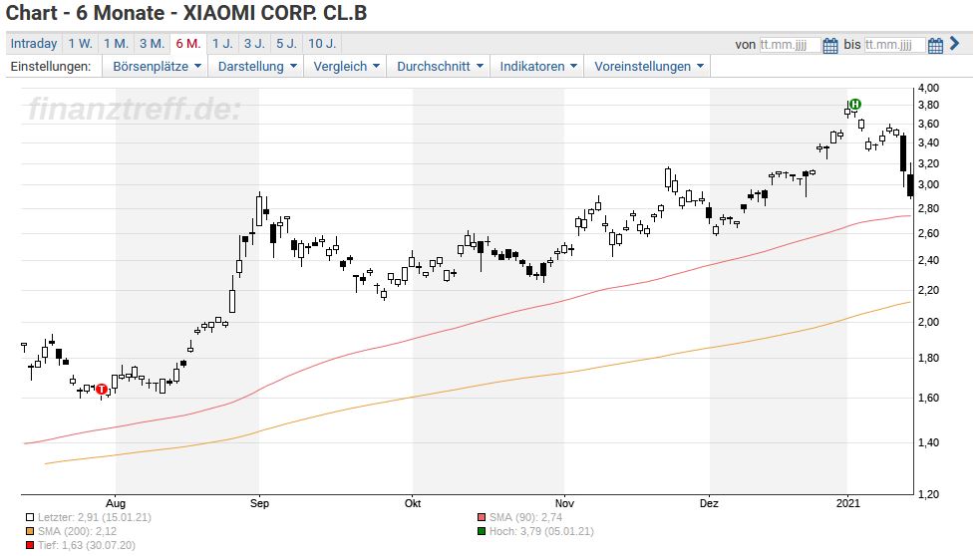The height and width of the screenshot is (556, 980).
Task: Focus the 'von' date input field
Action: pos(790,45)
